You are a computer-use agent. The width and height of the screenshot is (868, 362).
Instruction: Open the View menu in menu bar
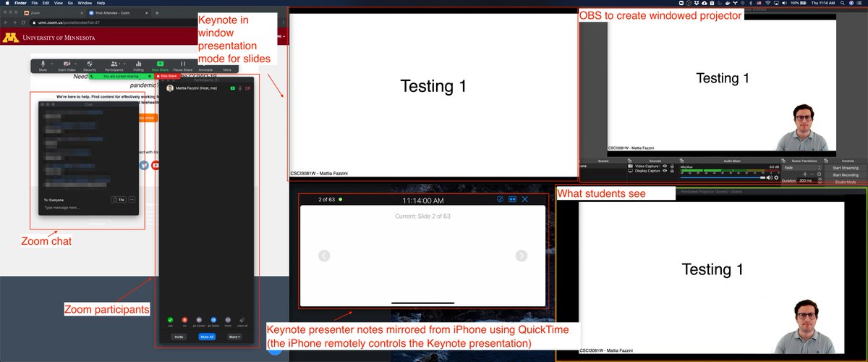click(x=60, y=3)
